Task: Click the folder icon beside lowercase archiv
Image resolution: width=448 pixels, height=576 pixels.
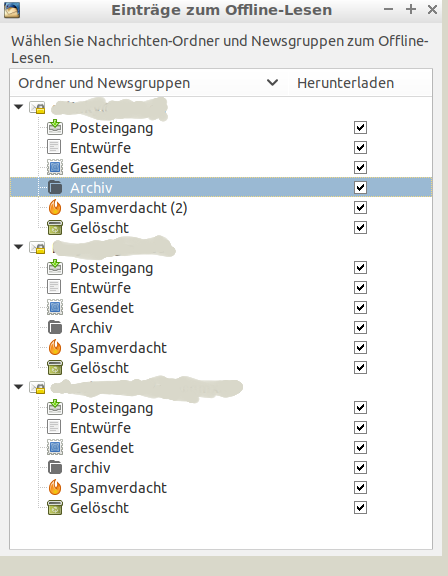Action: coord(55,467)
